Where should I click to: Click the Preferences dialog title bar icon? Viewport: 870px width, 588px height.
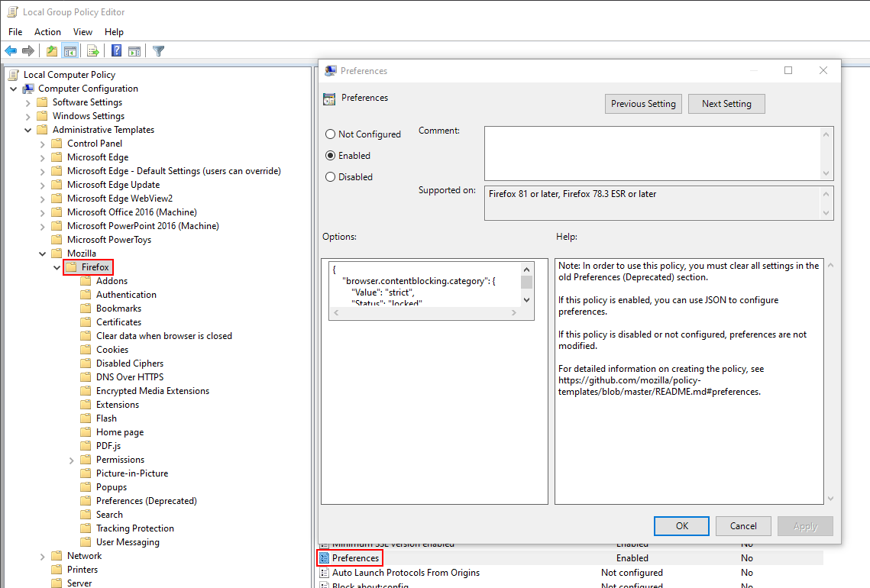[331, 71]
